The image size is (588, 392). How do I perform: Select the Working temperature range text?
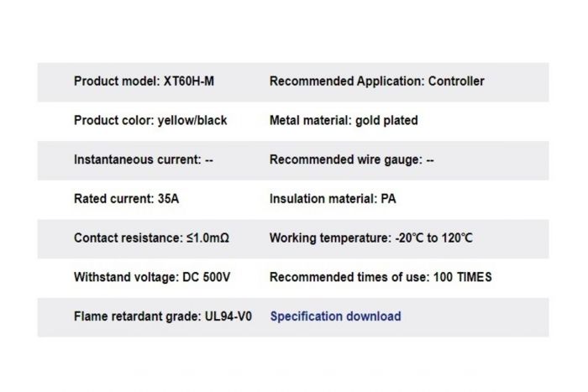coord(371,238)
